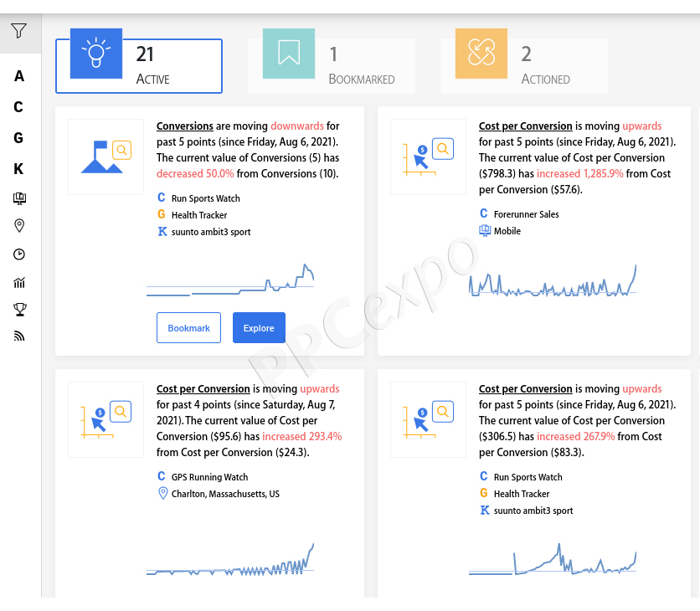Select the GPS Running Watch insight sparkline
Screen dimensions: 700x611
coord(230,560)
